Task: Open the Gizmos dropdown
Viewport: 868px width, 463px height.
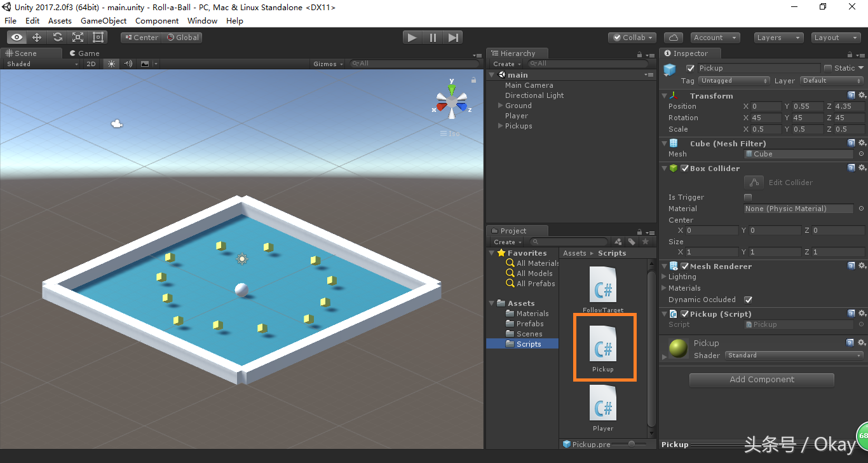Action: click(328, 64)
